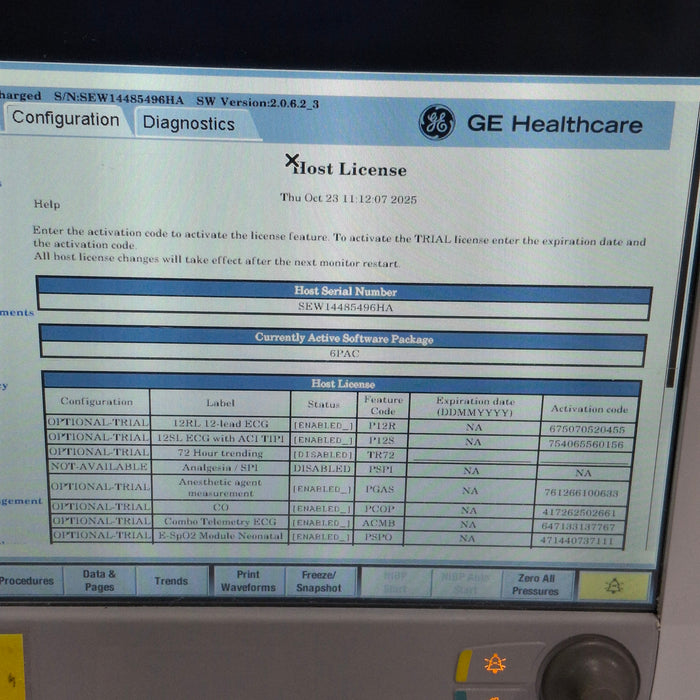Toggle E-SpO2 Module Neonatal status
700x700 pixels.
click(x=321, y=537)
